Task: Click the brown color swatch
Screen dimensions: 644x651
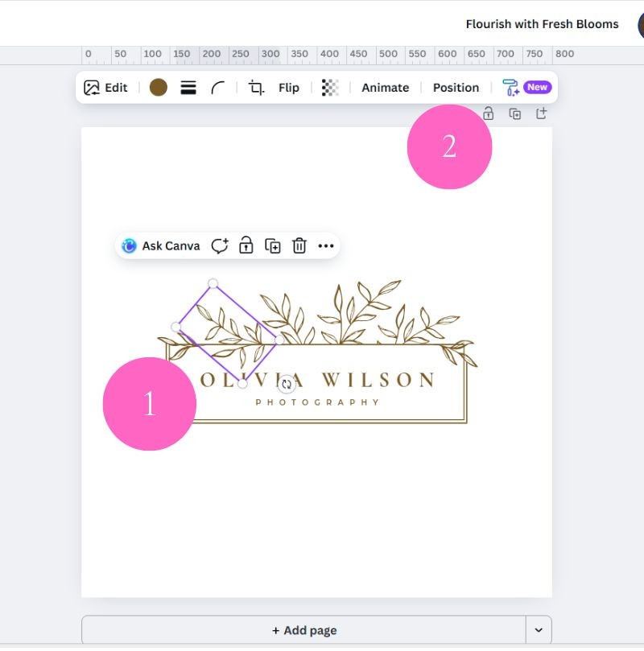Action: (x=159, y=88)
